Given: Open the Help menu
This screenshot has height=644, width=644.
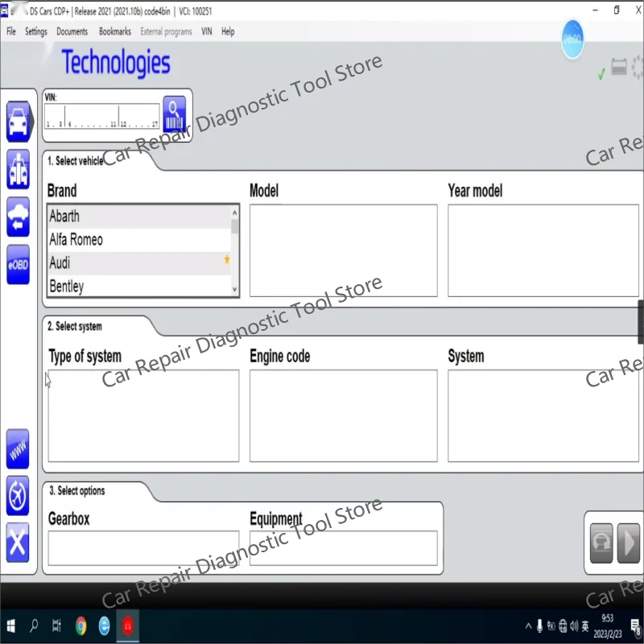Looking at the screenshot, I should 228,31.
